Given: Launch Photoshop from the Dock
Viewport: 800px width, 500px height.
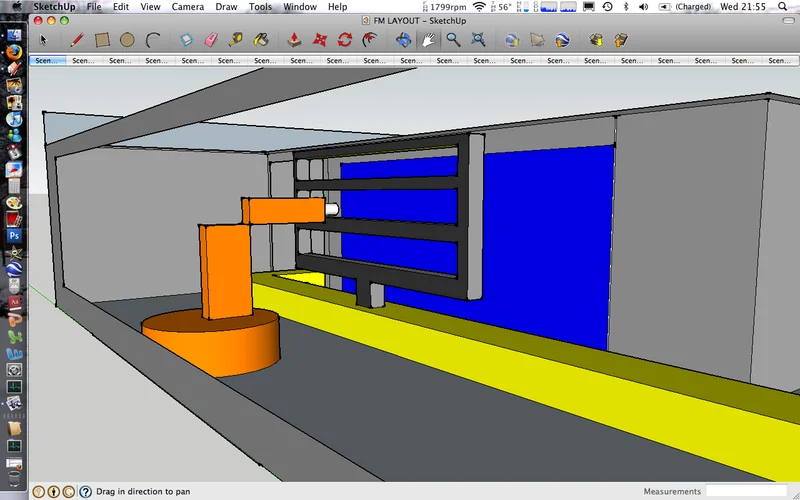Looking at the screenshot, I should pos(14,236).
